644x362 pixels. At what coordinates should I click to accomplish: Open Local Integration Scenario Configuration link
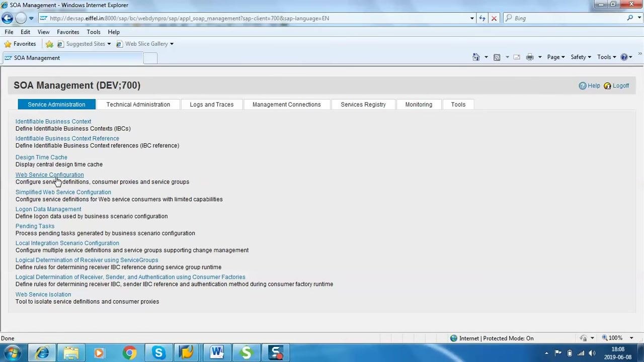tap(67, 243)
